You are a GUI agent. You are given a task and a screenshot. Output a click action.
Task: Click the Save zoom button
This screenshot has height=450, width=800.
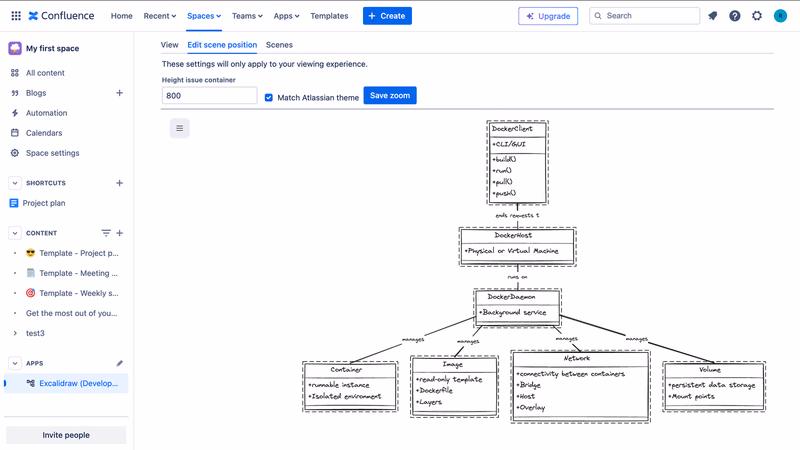(390, 95)
